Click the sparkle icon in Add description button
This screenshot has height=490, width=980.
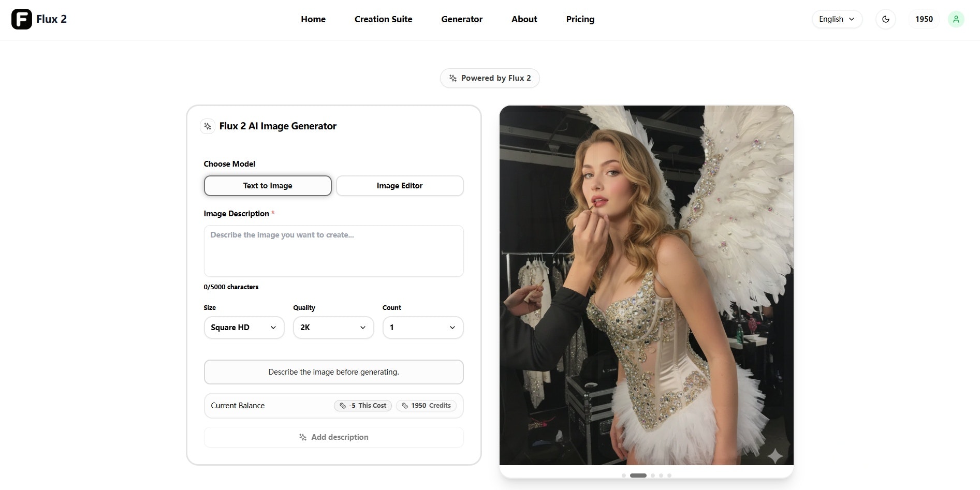point(303,437)
